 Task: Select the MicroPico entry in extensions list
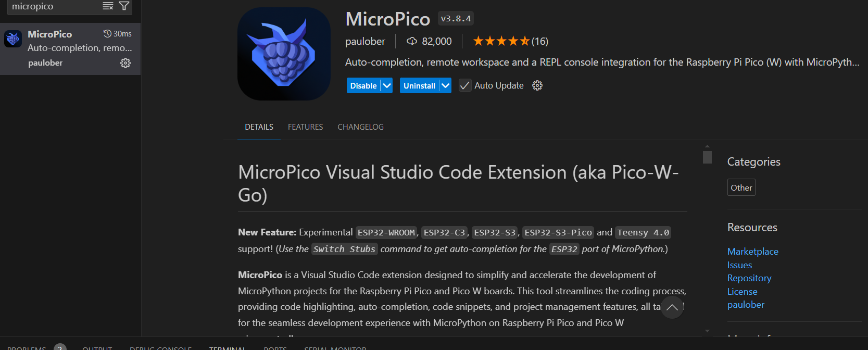(70, 49)
